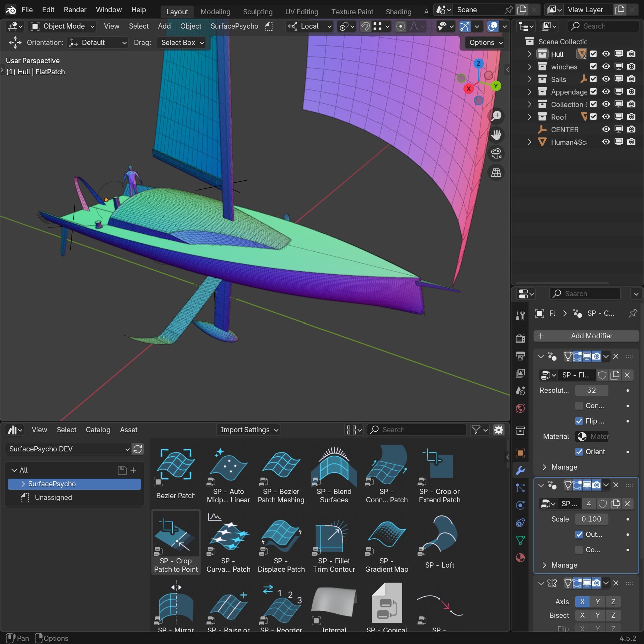Select the SurfacePsycho catalog entry
Image resolution: width=644 pixels, height=644 pixels.
74,484
